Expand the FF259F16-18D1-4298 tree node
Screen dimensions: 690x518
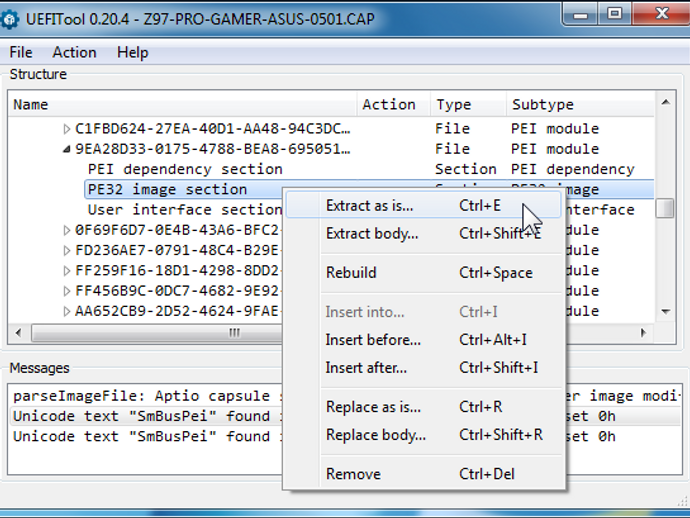click(x=66, y=271)
